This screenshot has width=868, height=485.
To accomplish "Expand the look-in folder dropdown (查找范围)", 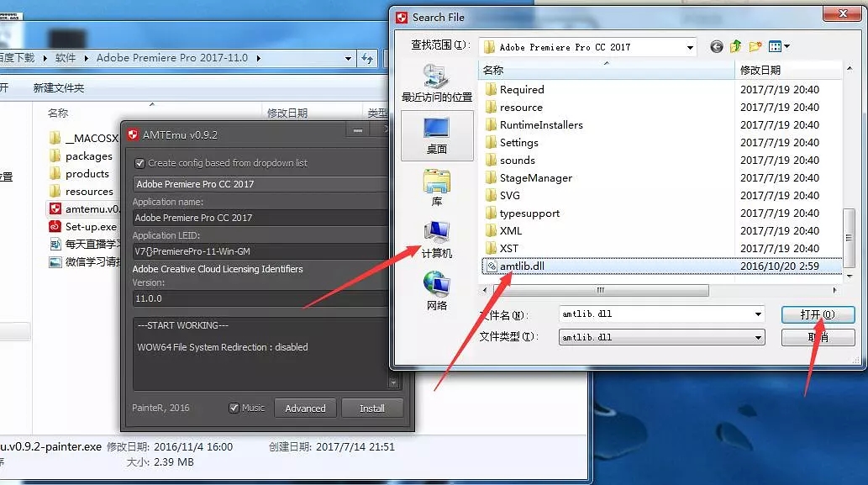I will tap(690, 48).
